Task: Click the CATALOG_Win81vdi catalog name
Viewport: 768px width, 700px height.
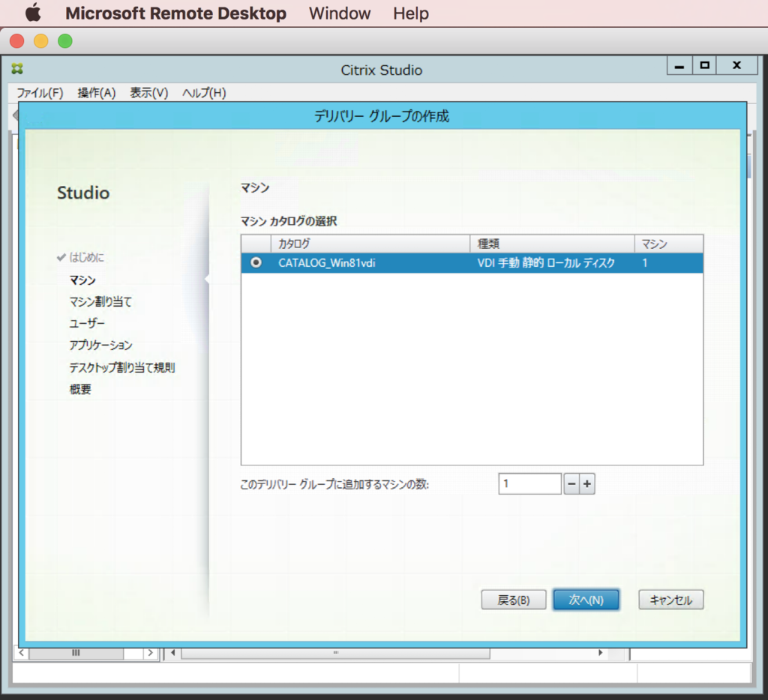Action: click(327, 263)
